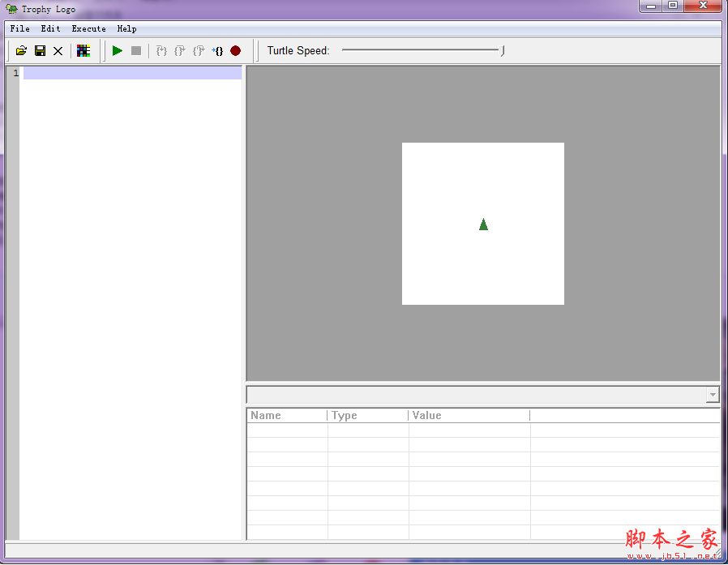
Task: Click the third grayed-out braces step icon
Action: (x=199, y=51)
